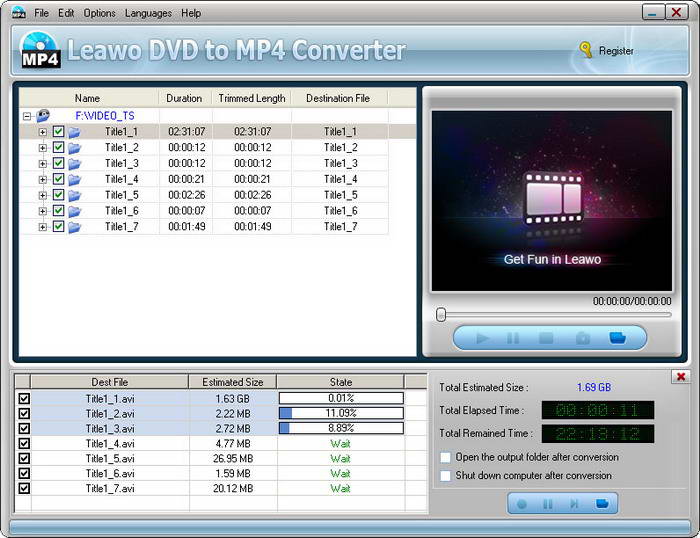Click the 02:31:07 duration of Title1_1
Viewport: 700px width, 538px height.
click(x=187, y=132)
